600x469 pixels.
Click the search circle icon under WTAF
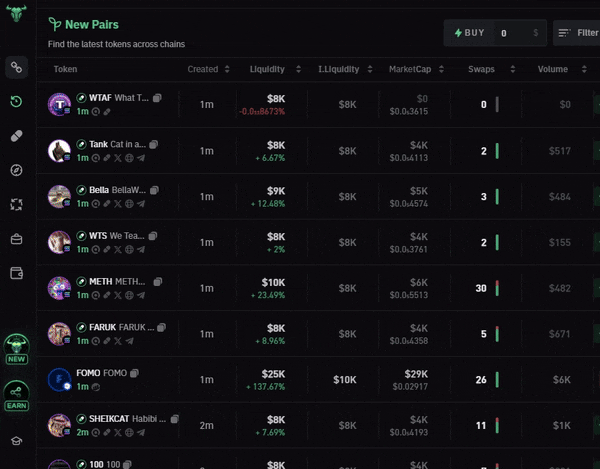96,112
